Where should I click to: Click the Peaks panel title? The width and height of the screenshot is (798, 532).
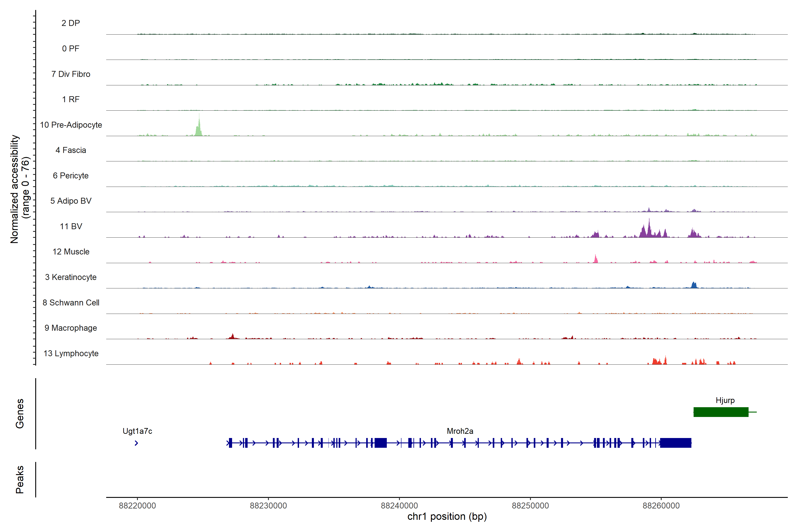(20, 479)
